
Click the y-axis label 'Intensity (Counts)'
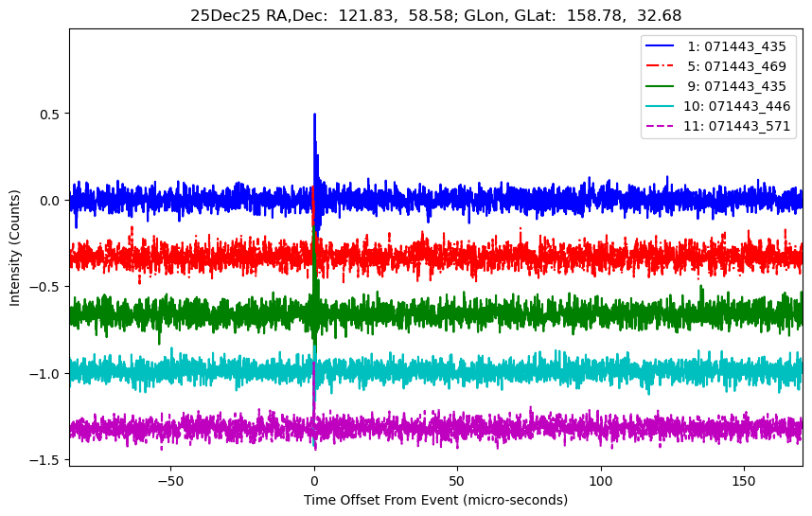(x=14, y=248)
